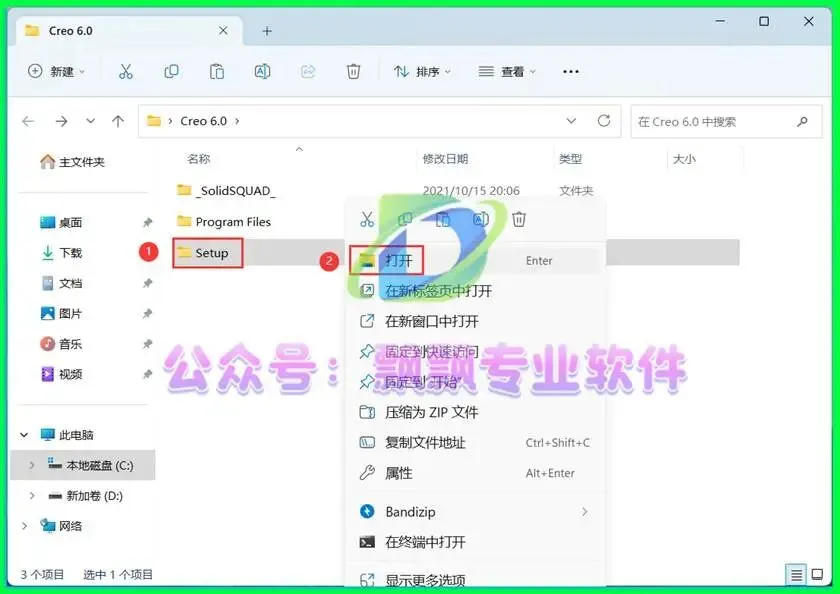This screenshot has width=840, height=594.
Task: Choose 复制文件地址 from the context menu
Action: pos(475,443)
